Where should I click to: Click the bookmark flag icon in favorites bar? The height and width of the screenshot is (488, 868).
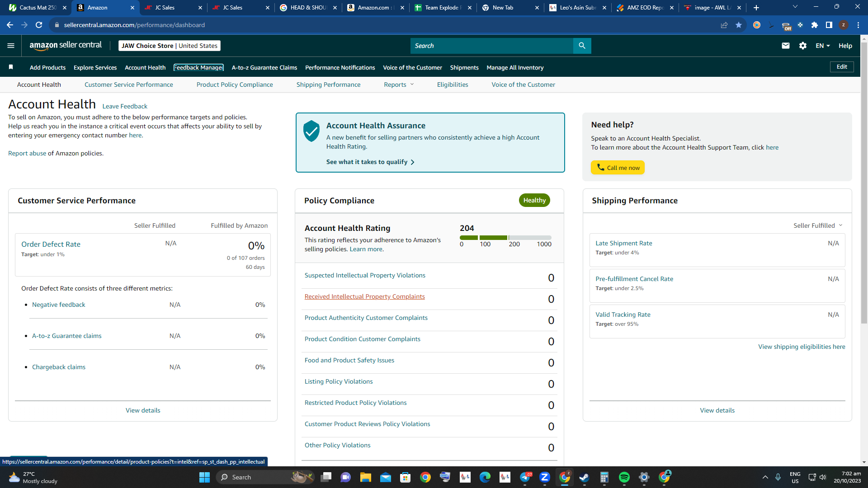tap(11, 67)
